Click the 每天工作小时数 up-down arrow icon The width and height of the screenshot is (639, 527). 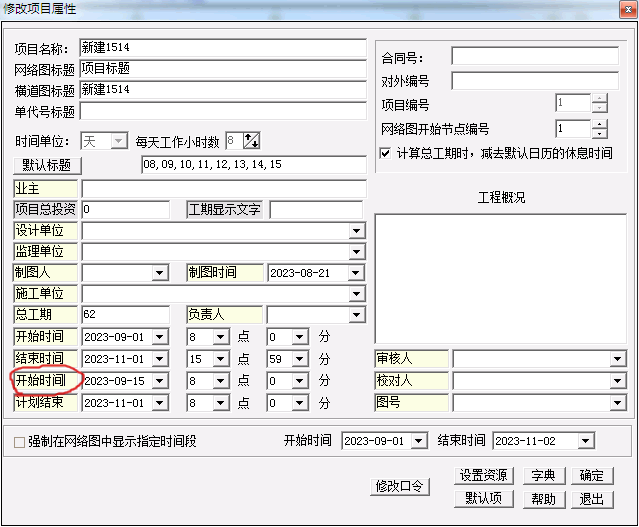click(251, 141)
